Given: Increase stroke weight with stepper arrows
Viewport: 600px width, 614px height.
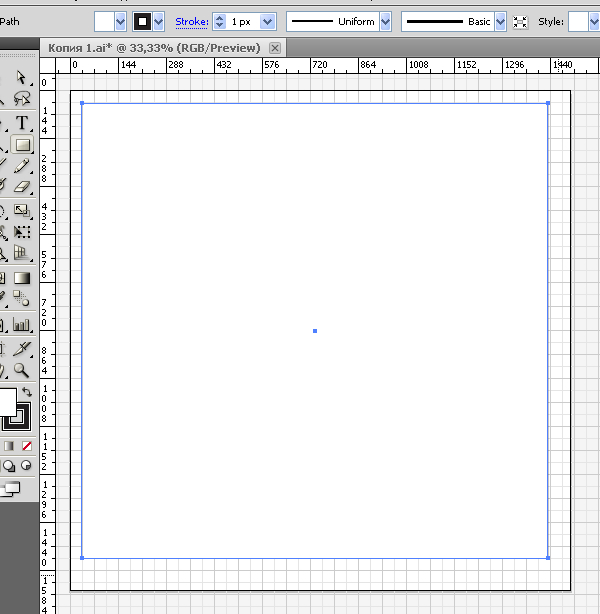Looking at the screenshot, I should (x=219, y=17).
